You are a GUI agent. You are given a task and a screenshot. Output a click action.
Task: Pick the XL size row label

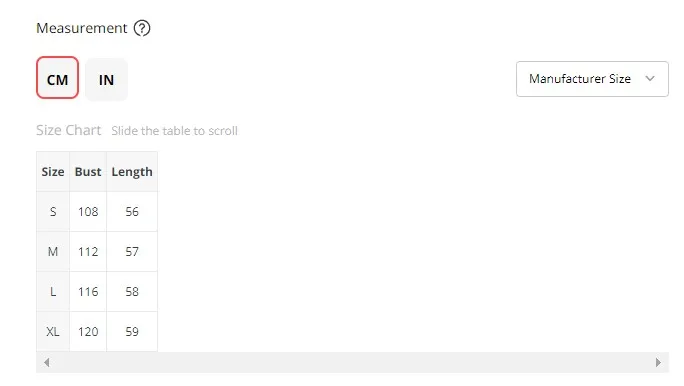(53, 331)
